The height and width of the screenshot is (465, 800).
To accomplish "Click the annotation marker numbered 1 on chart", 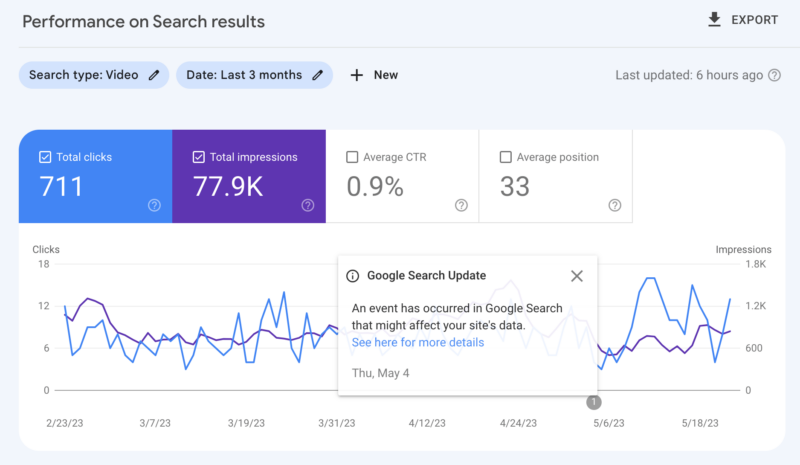I will click(593, 402).
